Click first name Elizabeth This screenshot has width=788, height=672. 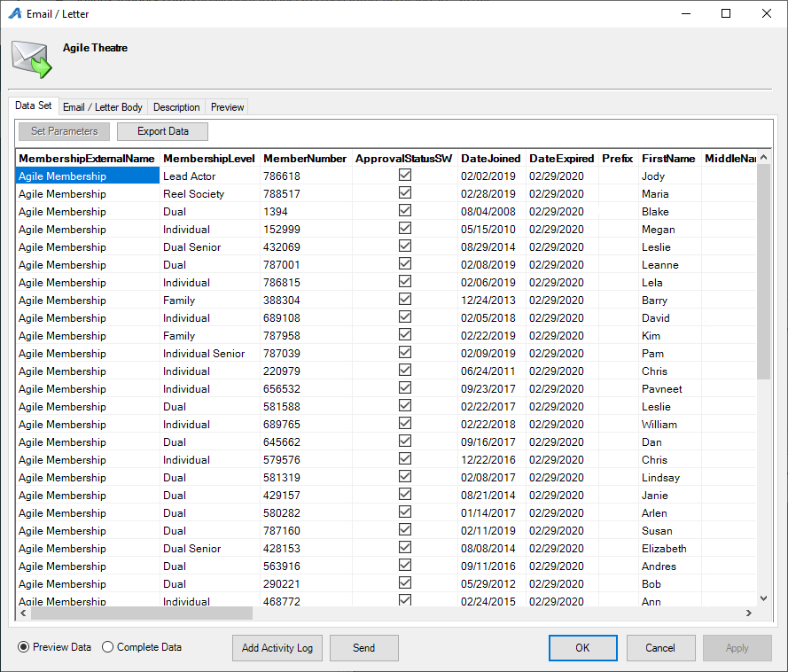point(669,549)
